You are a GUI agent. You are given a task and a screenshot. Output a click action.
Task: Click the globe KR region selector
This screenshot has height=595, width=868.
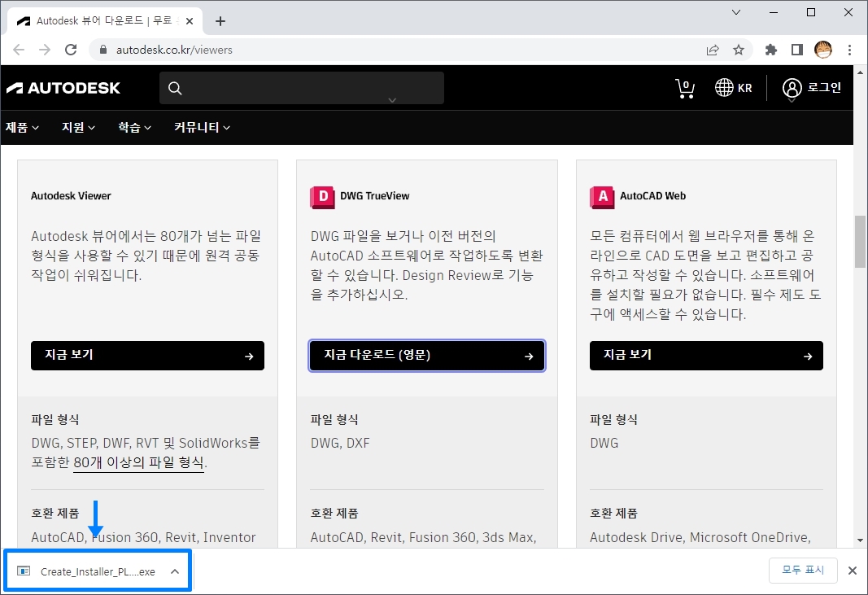coord(734,88)
